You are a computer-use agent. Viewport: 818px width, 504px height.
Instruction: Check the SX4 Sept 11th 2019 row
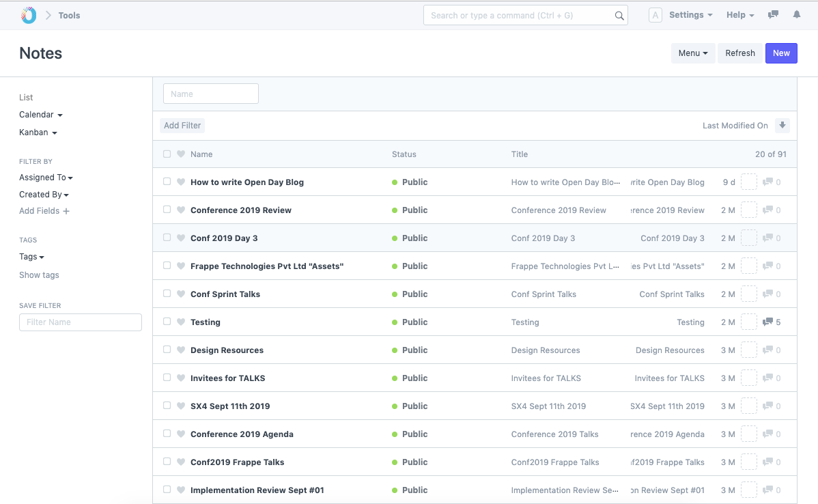[167, 406]
